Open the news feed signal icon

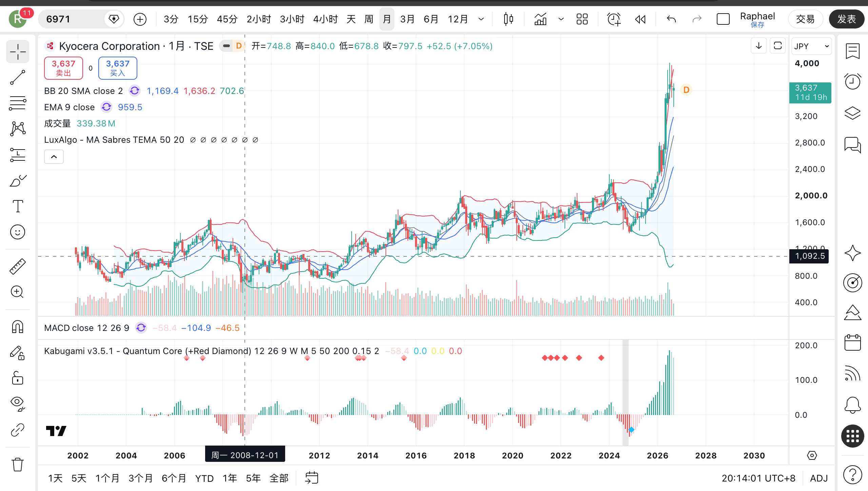pyautogui.click(x=852, y=373)
